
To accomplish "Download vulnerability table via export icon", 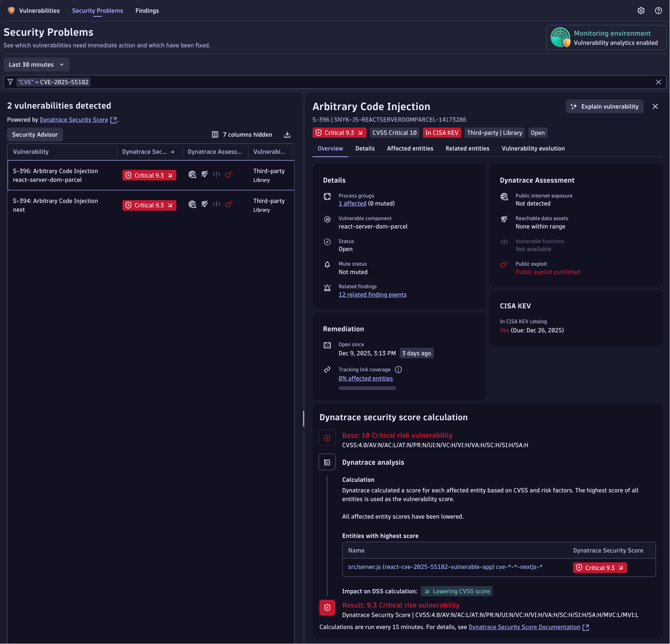I will click(287, 134).
